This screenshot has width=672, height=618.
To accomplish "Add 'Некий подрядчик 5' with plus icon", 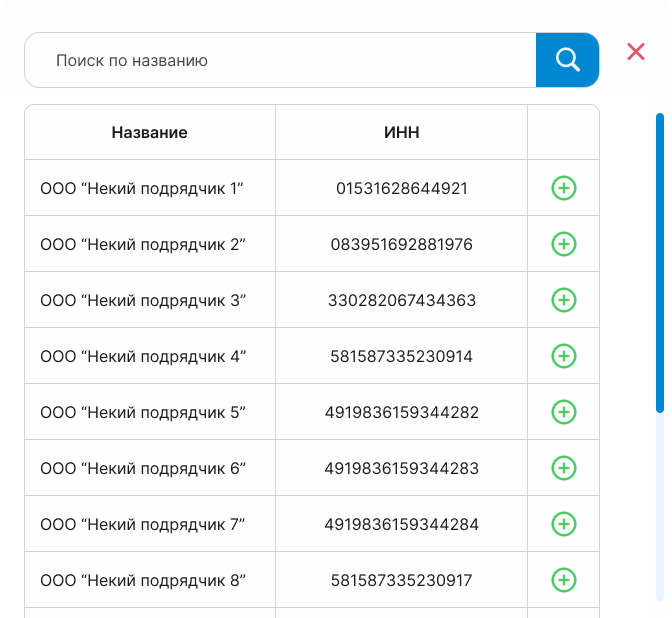I will [564, 412].
